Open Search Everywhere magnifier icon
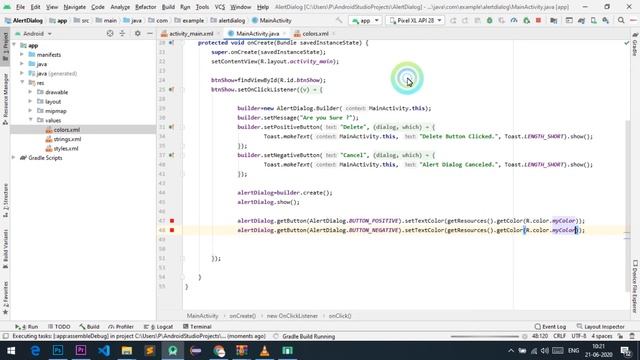 (621, 20)
